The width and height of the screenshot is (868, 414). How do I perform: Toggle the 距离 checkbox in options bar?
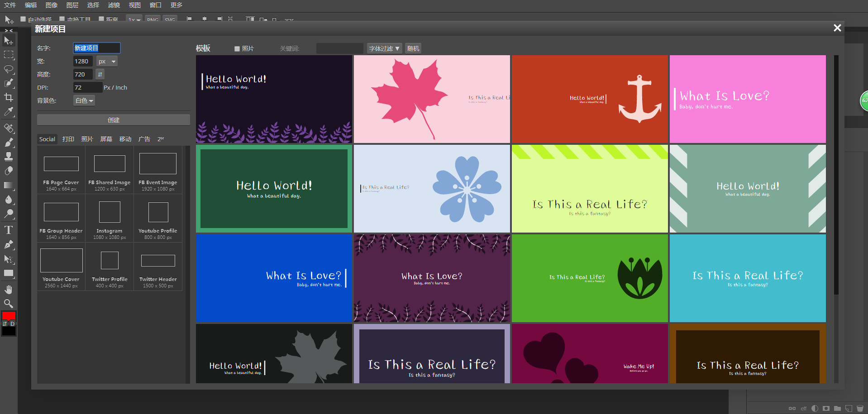(x=101, y=19)
